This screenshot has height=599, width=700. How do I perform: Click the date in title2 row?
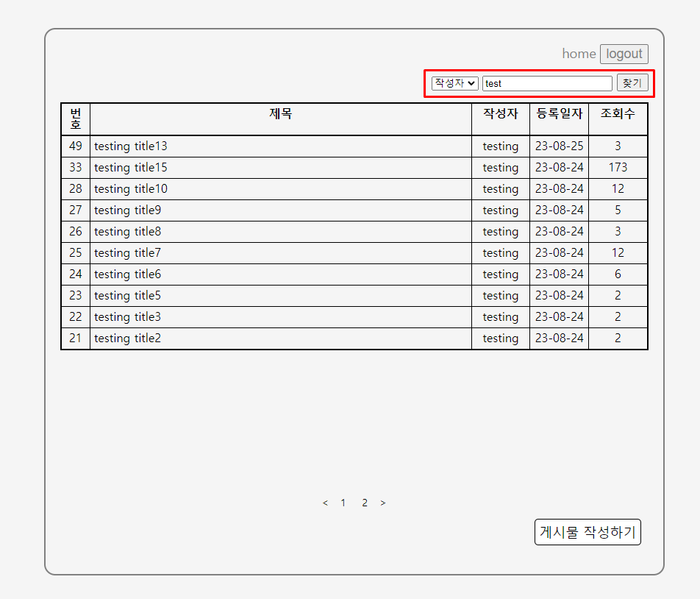point(559,339)
